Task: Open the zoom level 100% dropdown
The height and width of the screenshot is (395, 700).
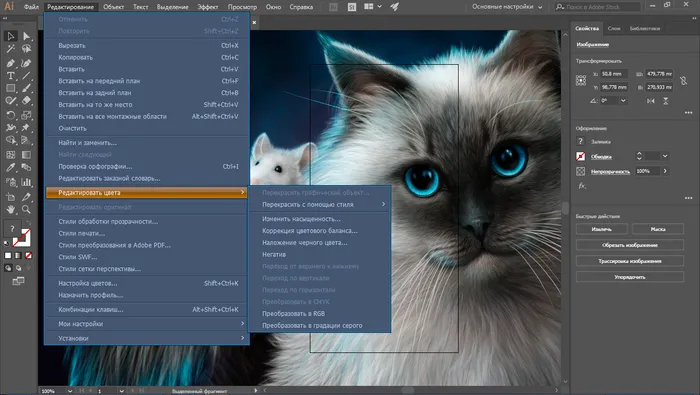Action: [x=70, y=391]
